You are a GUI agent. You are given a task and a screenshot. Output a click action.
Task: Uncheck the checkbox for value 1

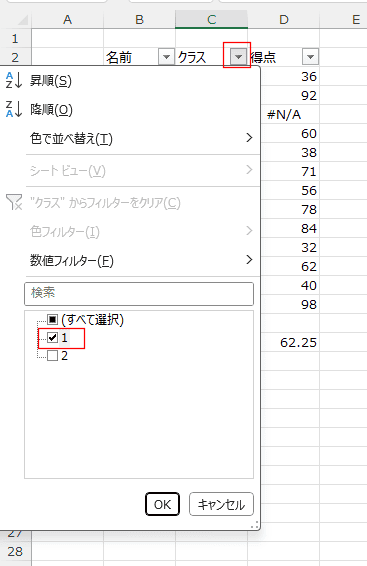pyautogui.click(x=53, y=338)
